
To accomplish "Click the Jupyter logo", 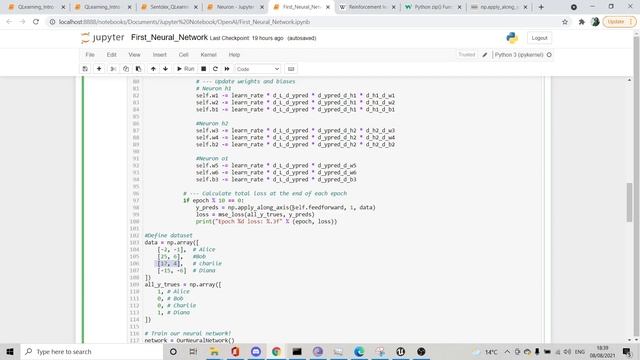I will tap(103, 38).
